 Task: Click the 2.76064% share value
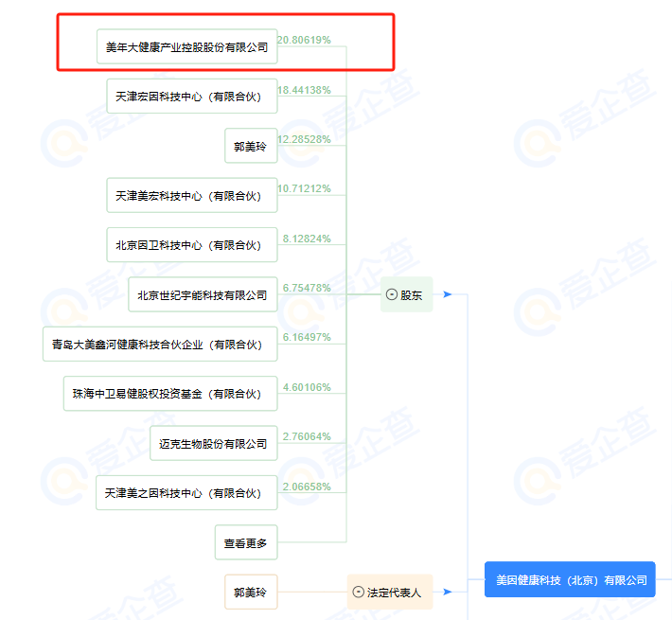point(307,436)
